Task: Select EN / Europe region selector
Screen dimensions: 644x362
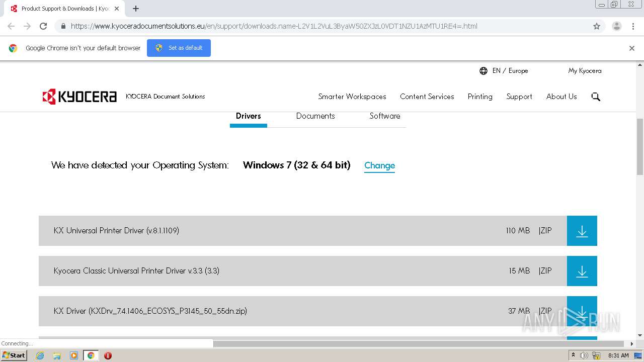Action: [510, 71]
